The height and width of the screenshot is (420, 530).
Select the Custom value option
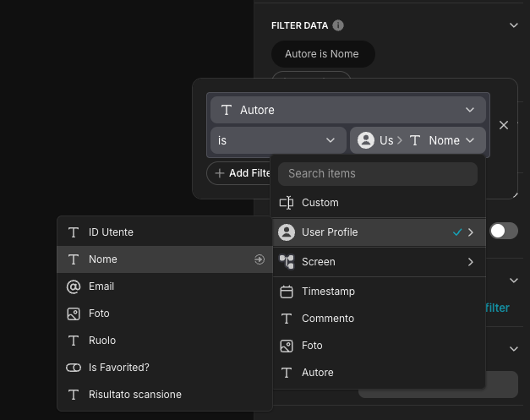[x=320, y=203]
